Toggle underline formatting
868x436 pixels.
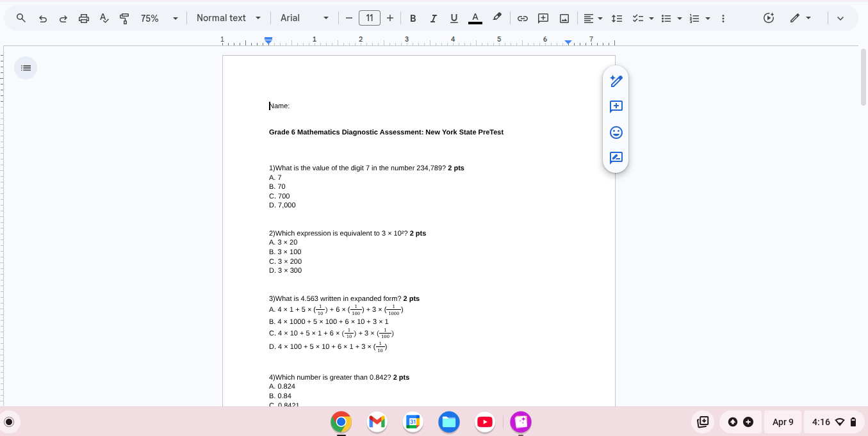click(454, 18)
